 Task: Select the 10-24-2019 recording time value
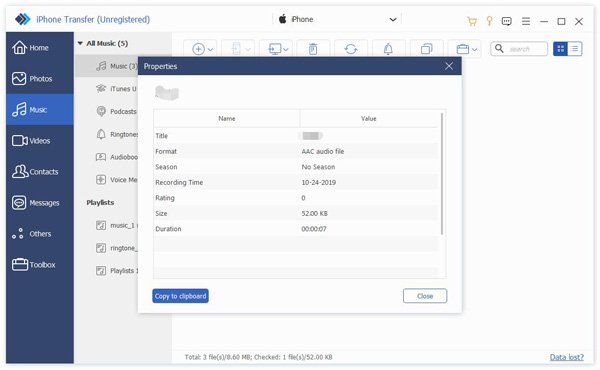(x=318, y=183)
